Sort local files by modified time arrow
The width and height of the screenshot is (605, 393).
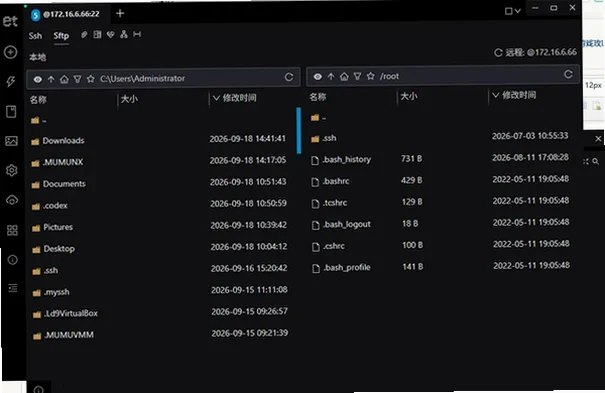pyautogui.click(x=216, y=98)
